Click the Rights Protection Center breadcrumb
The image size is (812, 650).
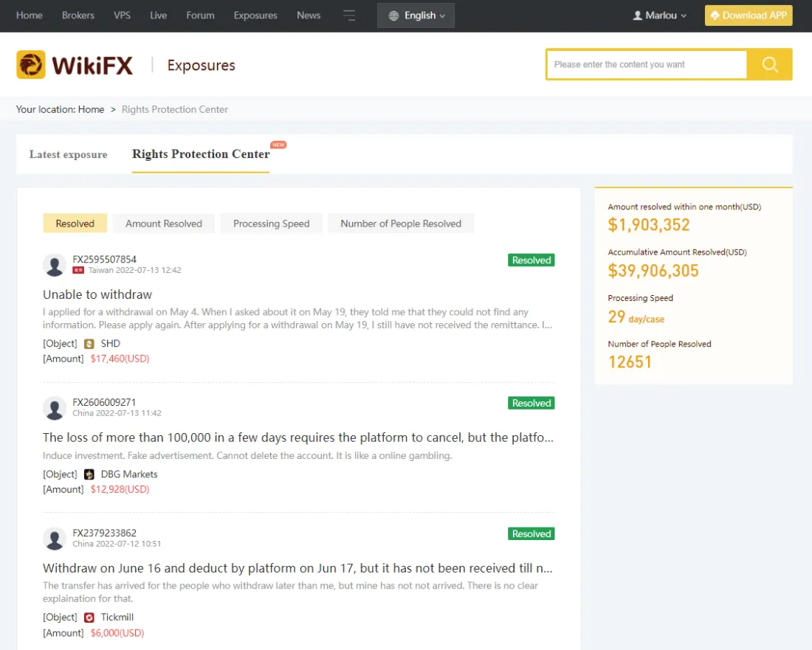[175, 109]
